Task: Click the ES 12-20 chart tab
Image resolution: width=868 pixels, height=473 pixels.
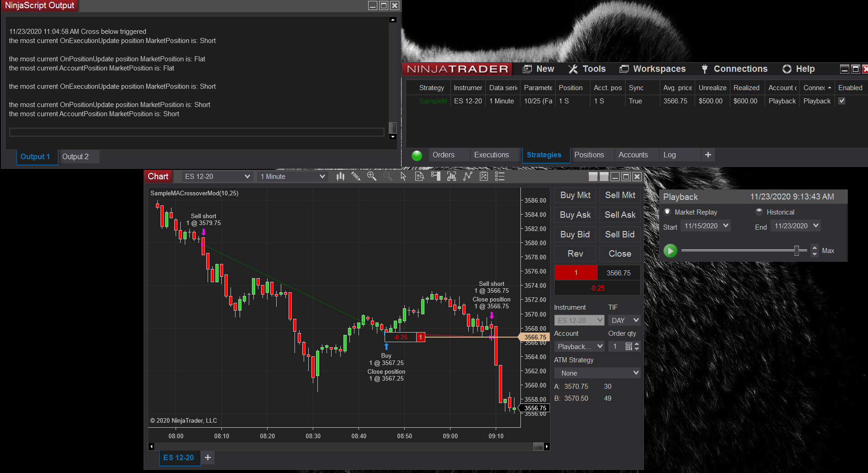Action: tap(179, 457)
